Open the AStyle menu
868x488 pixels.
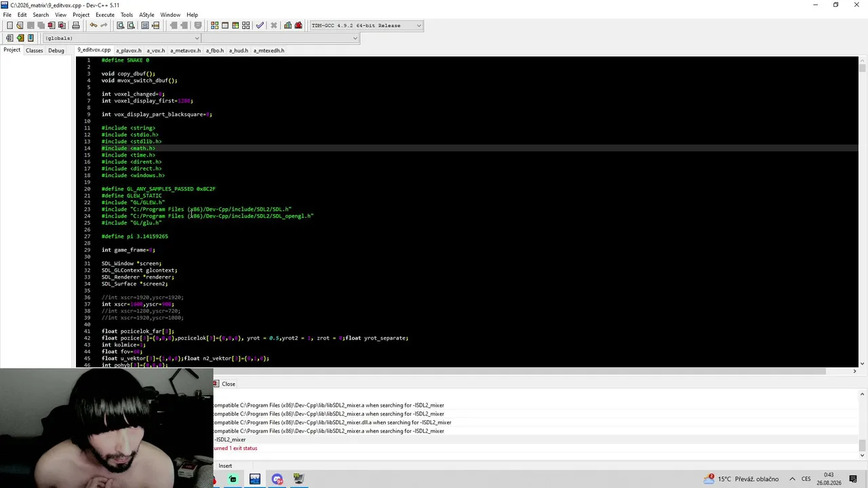(x=146, y=15)
